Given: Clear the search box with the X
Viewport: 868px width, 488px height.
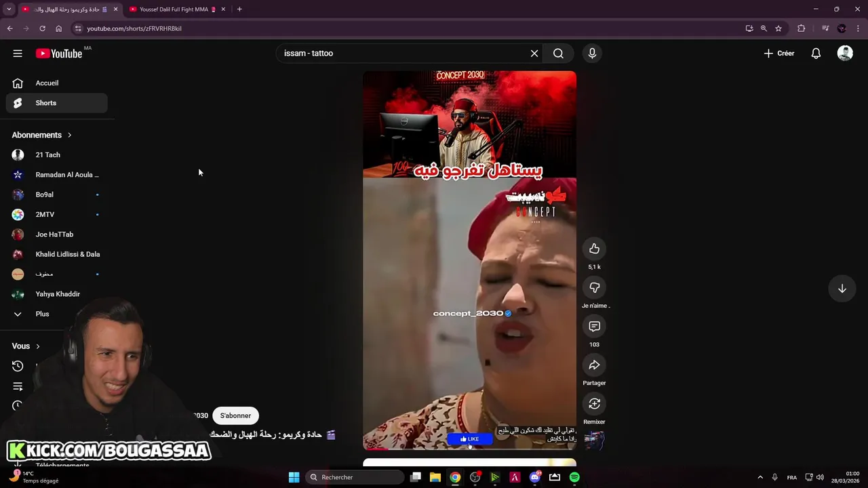Looking at the screenshot, I should [534, 54].
